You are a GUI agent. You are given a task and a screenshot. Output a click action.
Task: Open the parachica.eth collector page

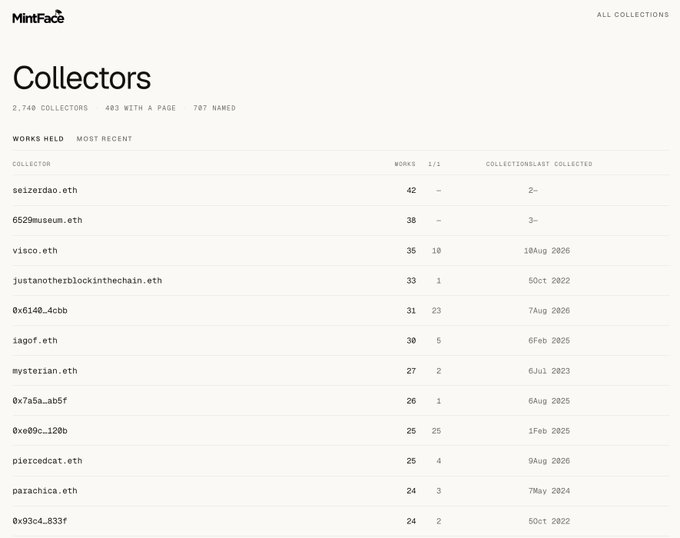[45, 491]
